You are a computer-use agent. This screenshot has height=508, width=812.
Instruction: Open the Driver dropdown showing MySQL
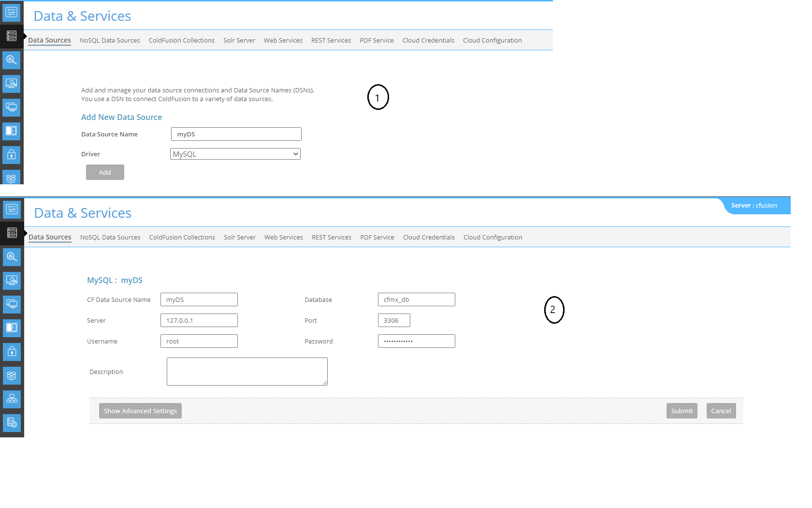tap(235, 153)
